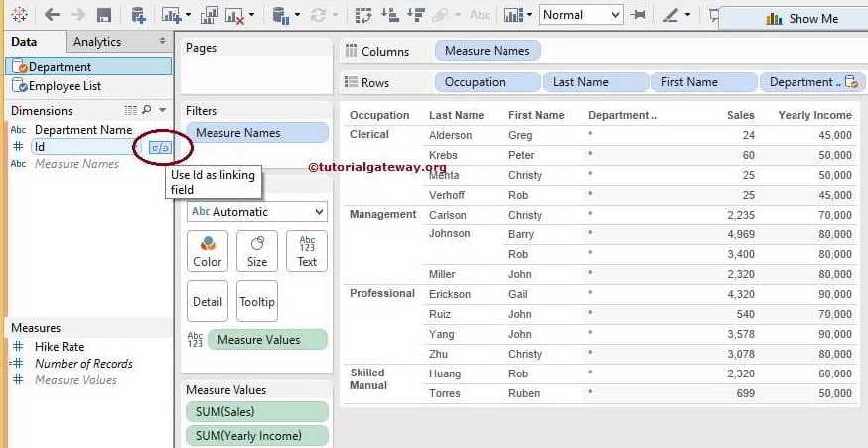Toggle the Show Mark Labels Abc icon
The image size is (868, 448).
coord(480,16)
